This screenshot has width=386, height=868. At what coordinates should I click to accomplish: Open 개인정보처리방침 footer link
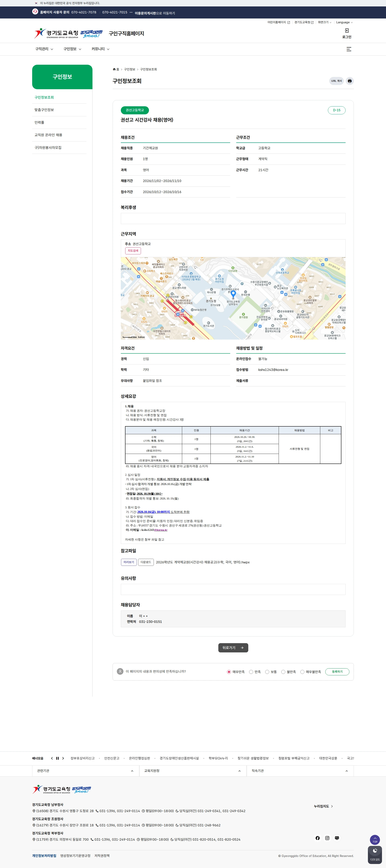[44, 856]
